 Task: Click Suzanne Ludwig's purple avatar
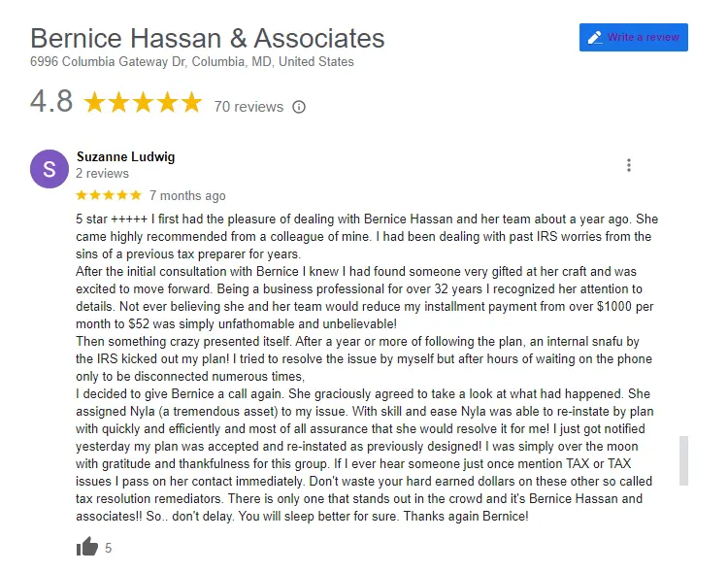(50, 169)
